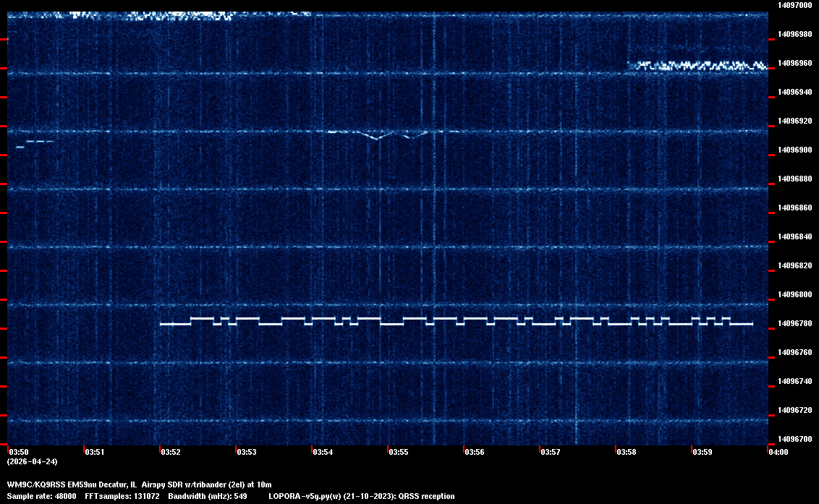
Task: Click the 14096900 frequency scale label
Action: pyautogui.click(x=794, y=150)
